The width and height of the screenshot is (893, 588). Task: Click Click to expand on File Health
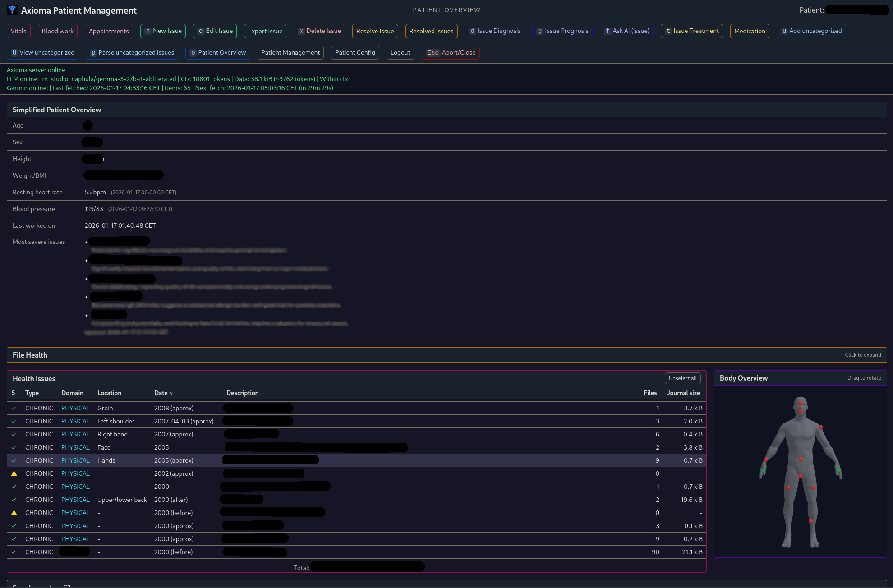point(862,355)
